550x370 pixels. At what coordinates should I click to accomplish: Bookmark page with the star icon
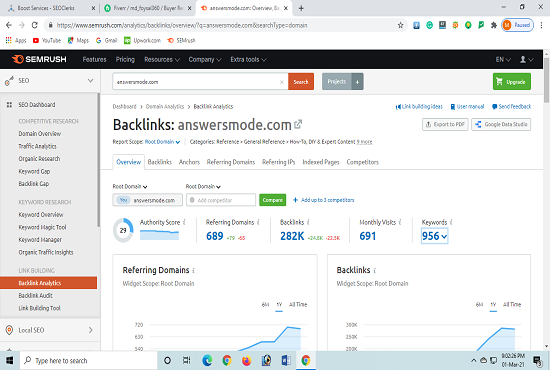(x=400, y=25)
